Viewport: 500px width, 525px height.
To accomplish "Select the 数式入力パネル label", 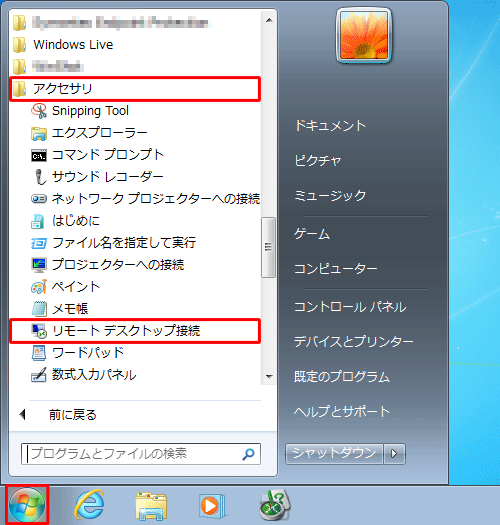I will tap(94, 375).
